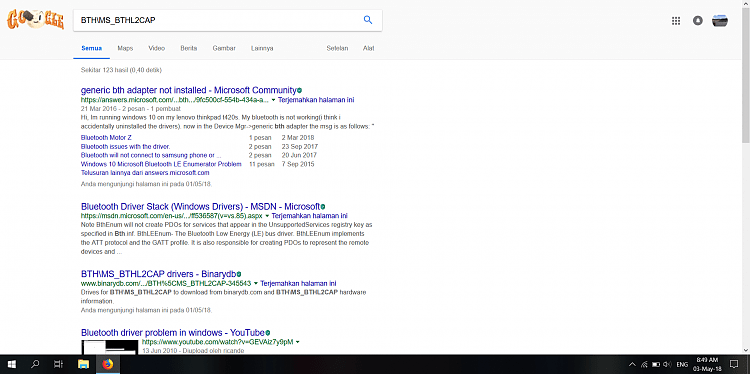This screenshot has width=750, height=374.
Task: Click the Firefox taskbar icon
Action: coord(108,364)
